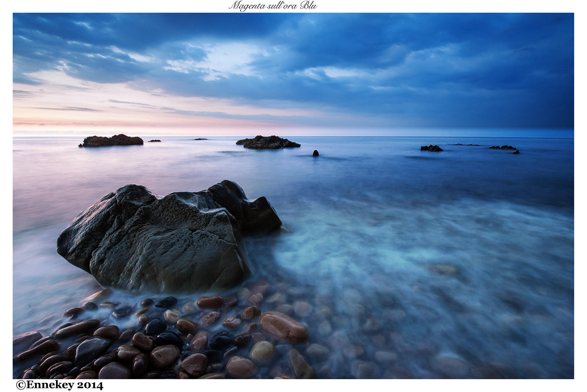Click the reddish-brown pebble below the boulder
The width and height of the screenshot is (587, 392).
tap(210, 302)
